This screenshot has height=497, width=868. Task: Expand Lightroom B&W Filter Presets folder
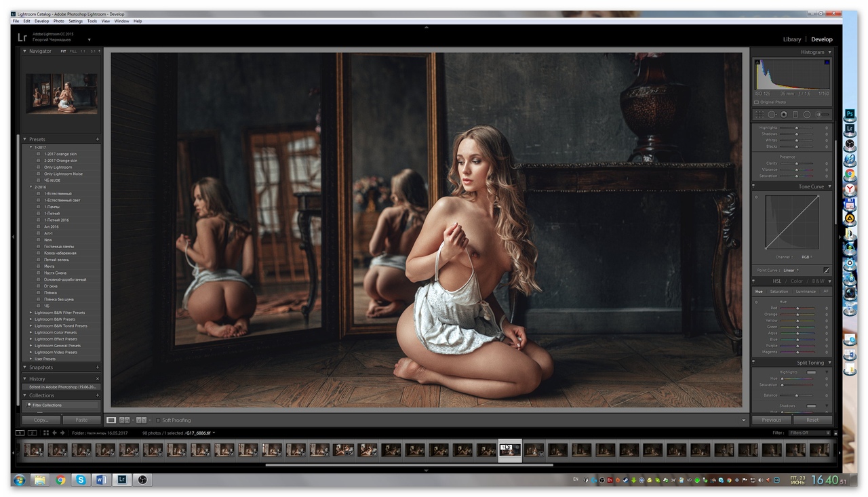(31, 313)
